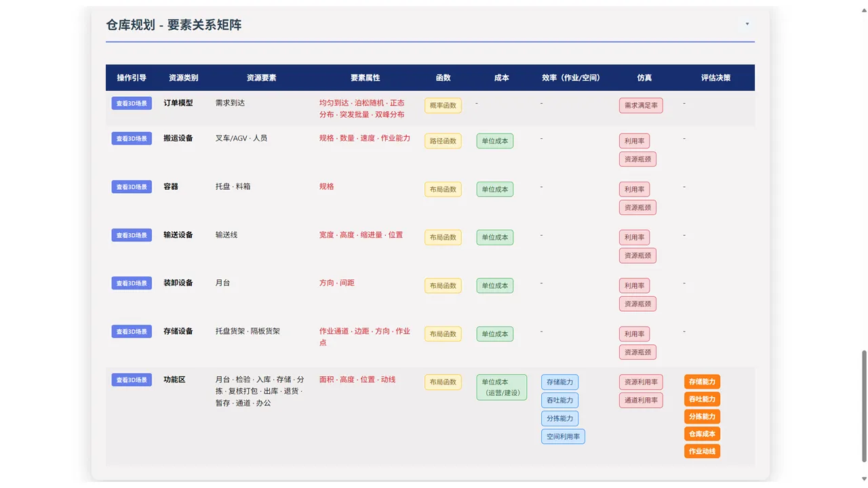The height and width of the screenshot is (488, 868).
Task: Click the orange 分拣能力 decision tag
Action: coord(702,417)
